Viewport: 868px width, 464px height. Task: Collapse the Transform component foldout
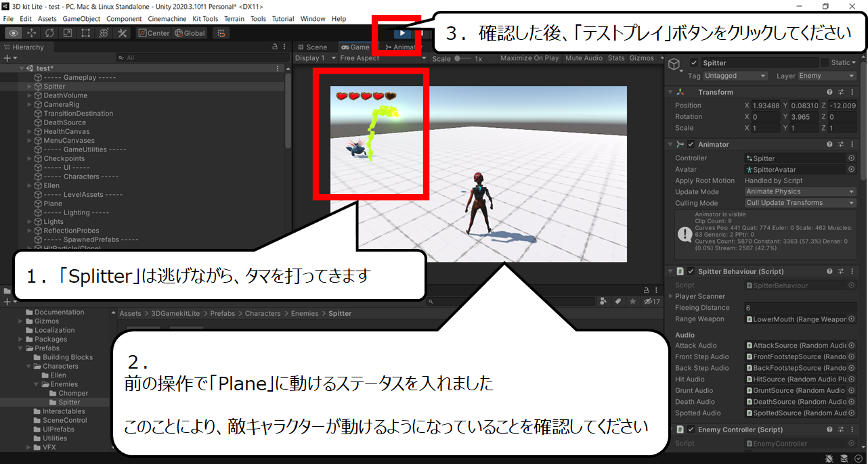click(670, 92)
